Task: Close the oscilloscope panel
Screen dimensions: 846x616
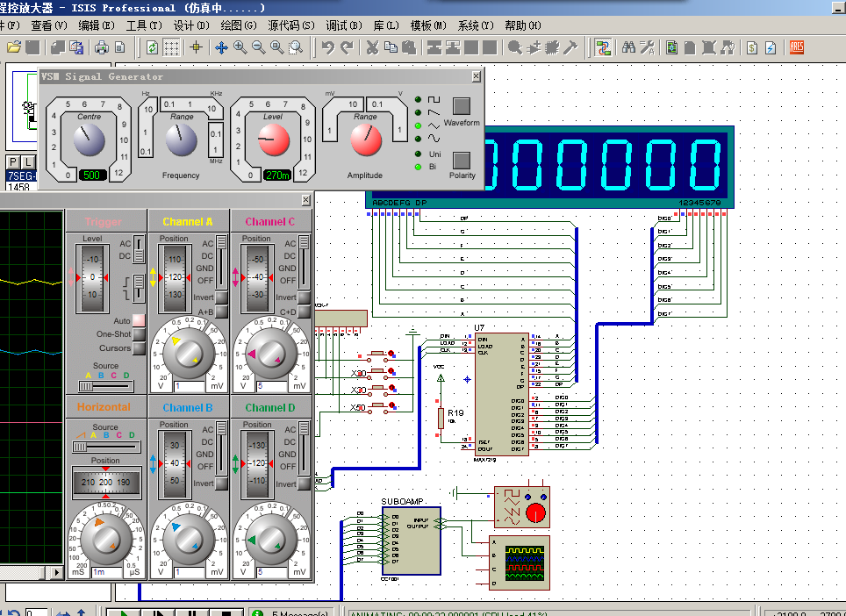Action: [x=306, y=200]
